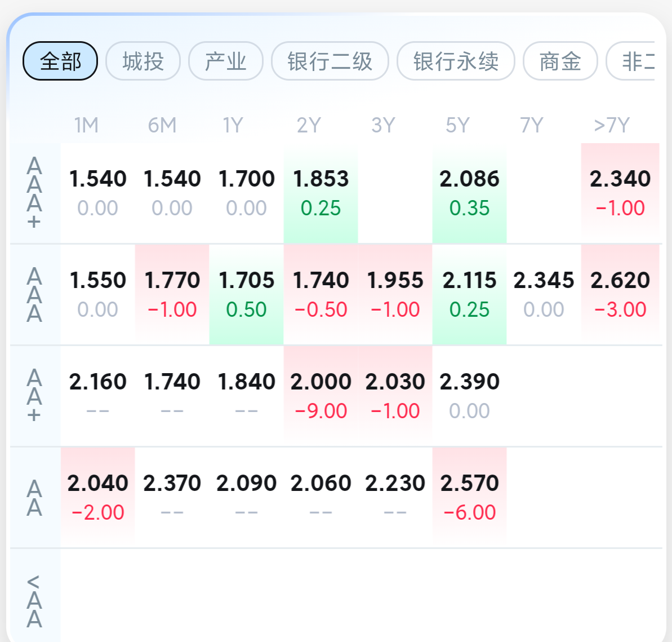Select the AAA 6M cell 1.770
Screen dimensions: 672x642
click(x=172, y=294)
